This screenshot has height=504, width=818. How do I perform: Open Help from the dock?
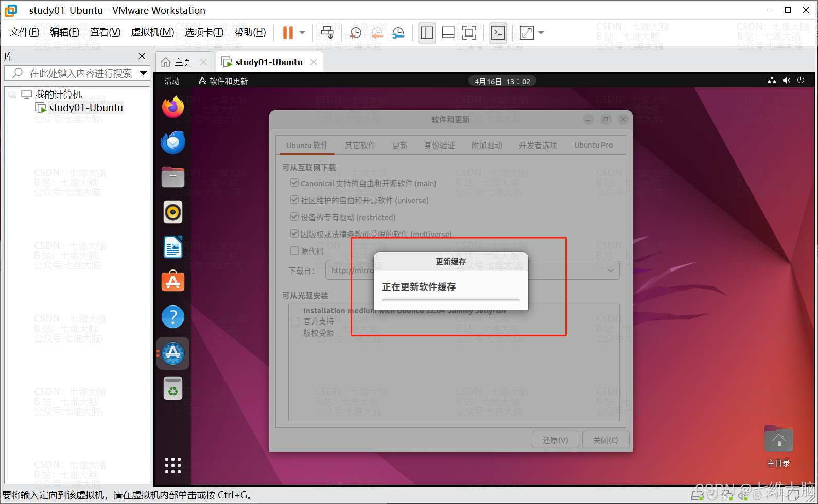173,317
